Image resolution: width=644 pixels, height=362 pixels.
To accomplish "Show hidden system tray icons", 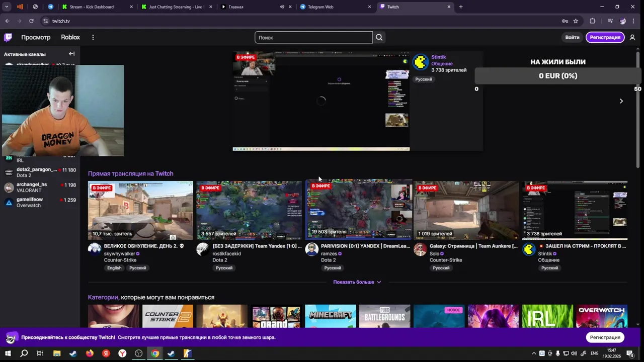I will (534, 353).
